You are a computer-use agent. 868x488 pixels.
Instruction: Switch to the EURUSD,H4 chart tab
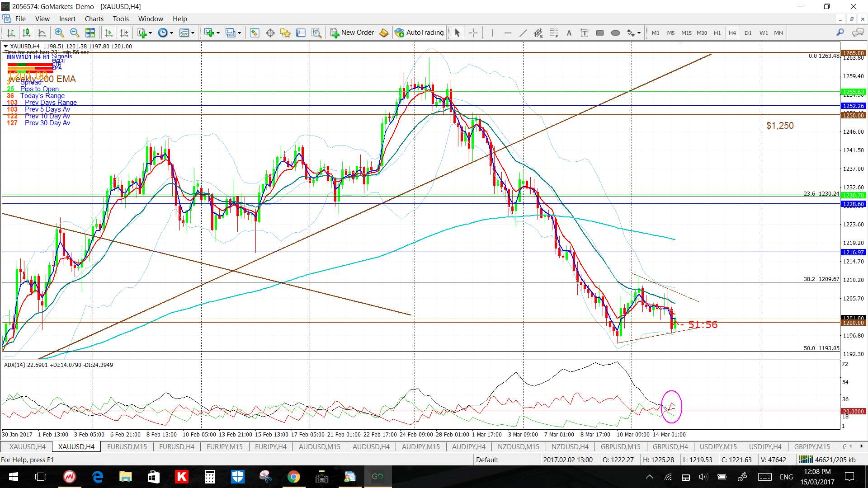176,446
